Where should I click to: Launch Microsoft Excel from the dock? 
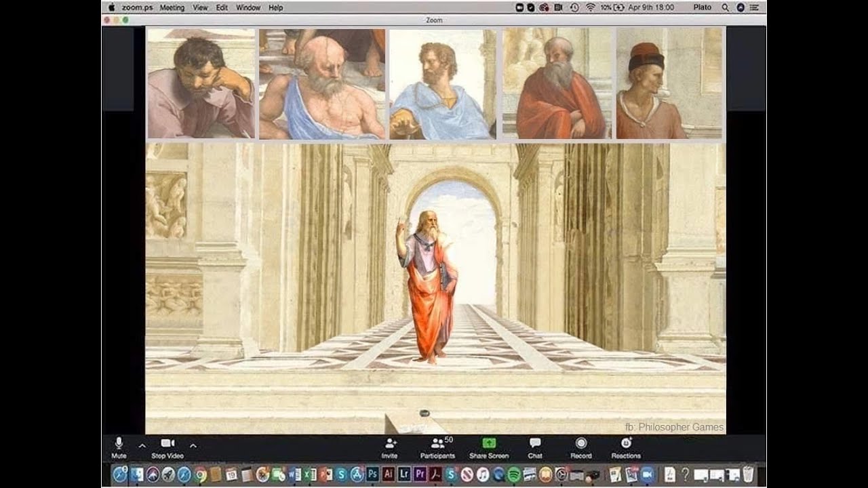[x=311, y=474]
